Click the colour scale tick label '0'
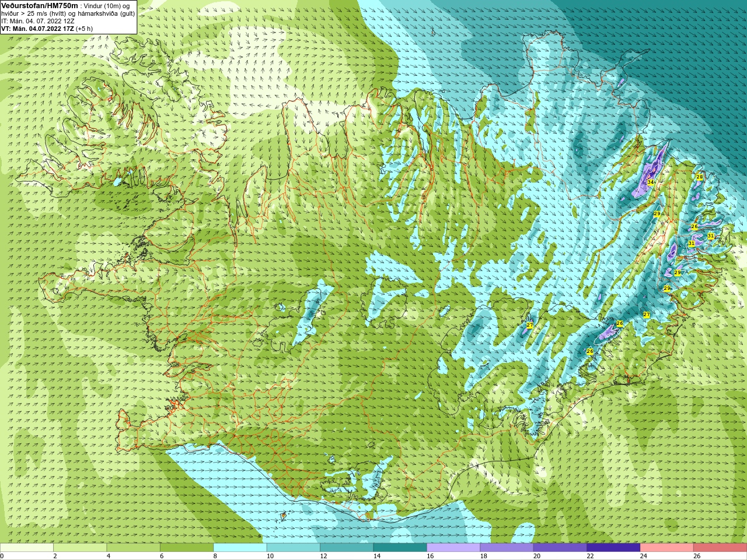This screenshot has width=747, height=560. (x=2, y=556)
